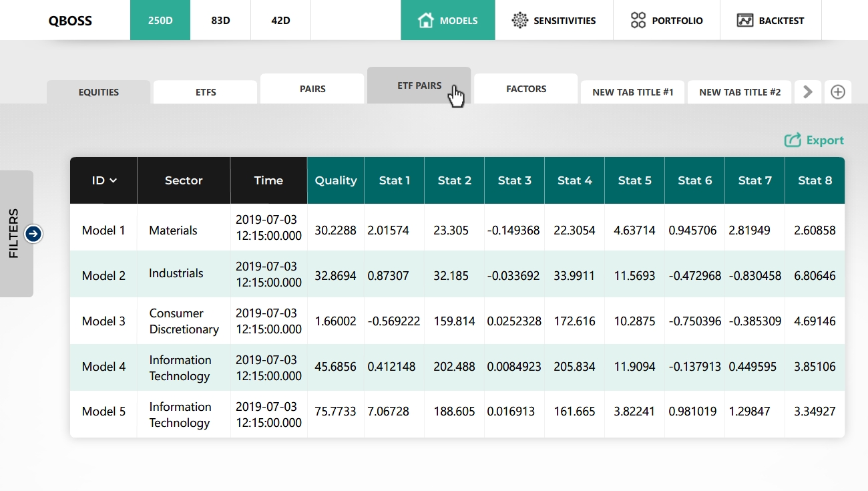Add a new tab with plus icon
The width and height of the screenshot is (868, 491).
coord(837,92)
